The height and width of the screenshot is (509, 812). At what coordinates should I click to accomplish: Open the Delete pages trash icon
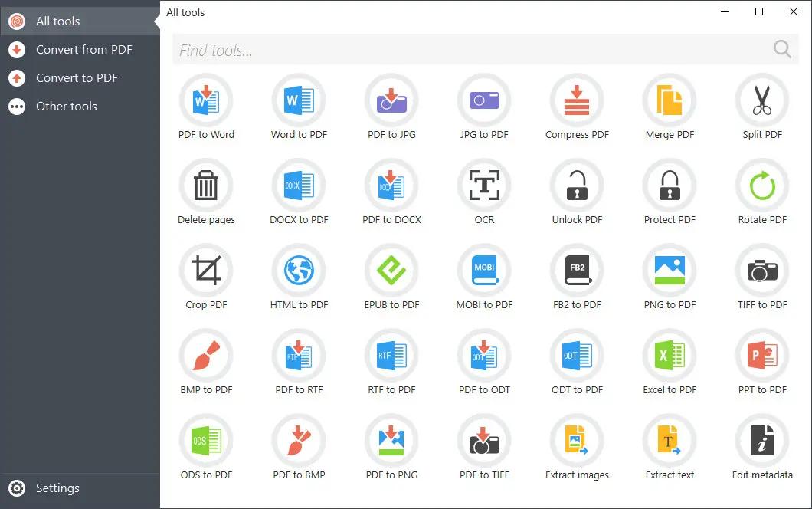tap(206, 186)
